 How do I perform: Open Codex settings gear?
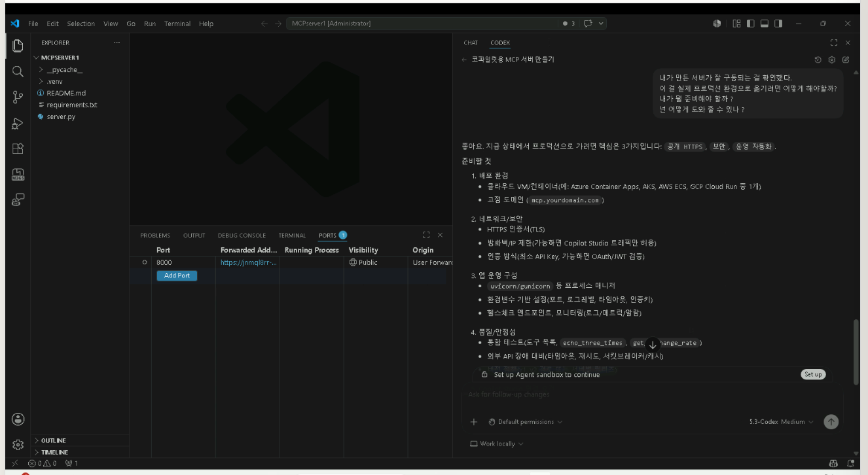click(x=832, y=60)
